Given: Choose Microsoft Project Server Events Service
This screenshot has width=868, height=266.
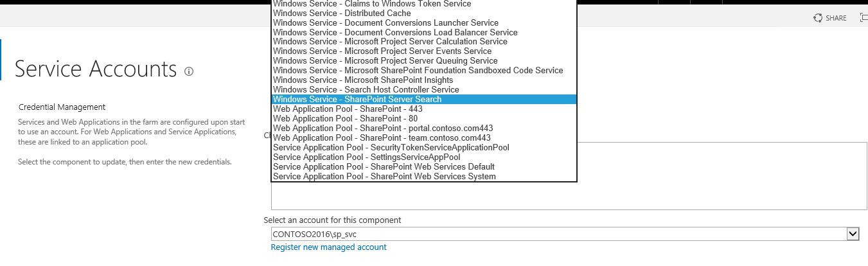Looking at the screenshot, I should [x=423, y=51].
